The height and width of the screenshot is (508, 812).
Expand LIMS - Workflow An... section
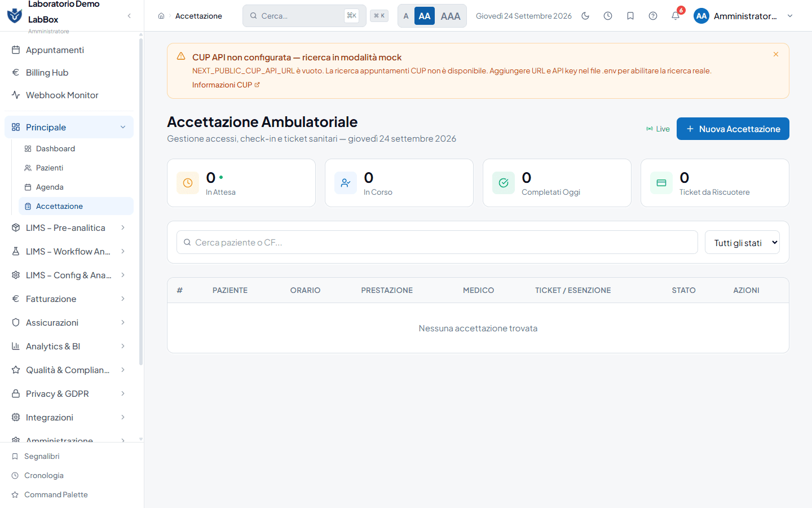69,251
